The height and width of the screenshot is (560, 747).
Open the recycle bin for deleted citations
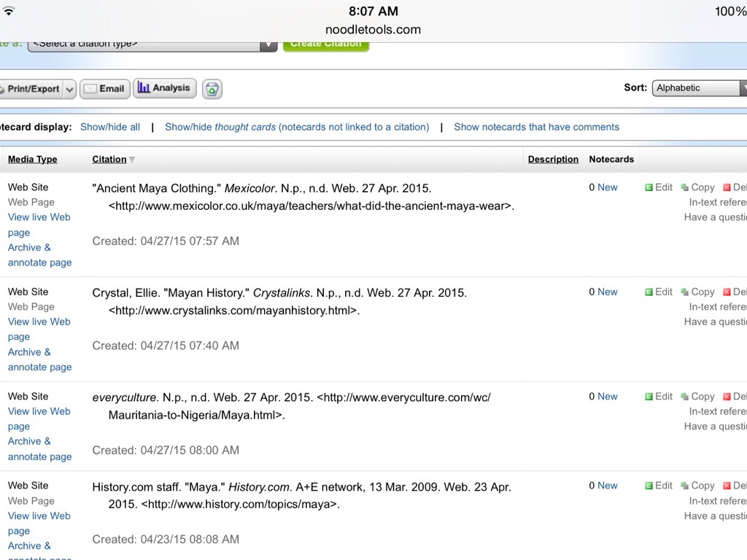tap(212, 89)
